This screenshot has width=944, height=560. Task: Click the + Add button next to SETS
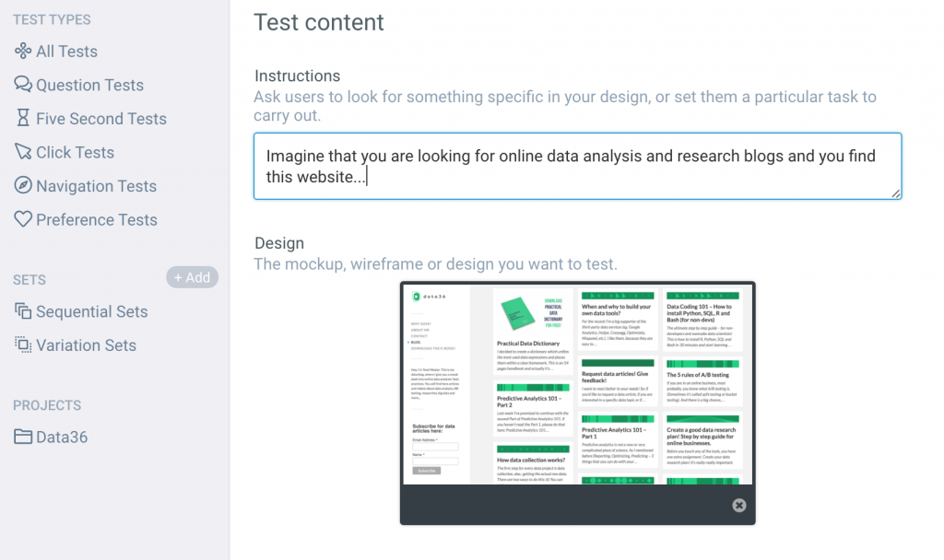pyautogui.click(x=192, y=276)
